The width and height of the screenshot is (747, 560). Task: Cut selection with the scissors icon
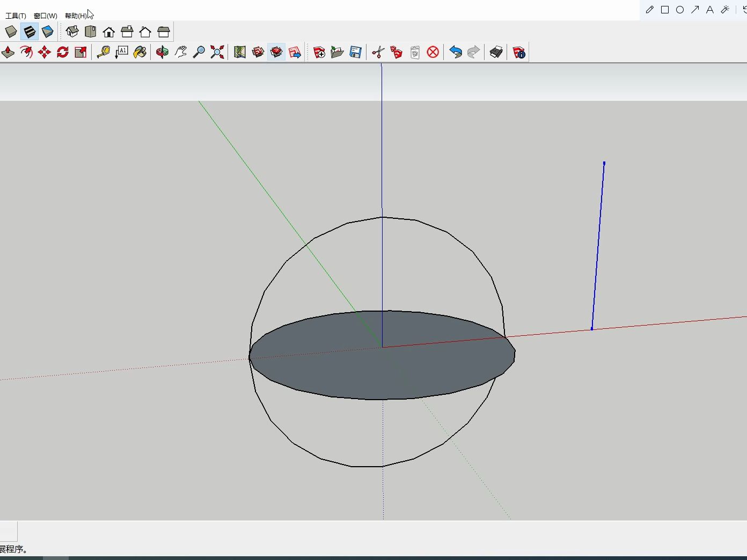click(x=378, y=52)
